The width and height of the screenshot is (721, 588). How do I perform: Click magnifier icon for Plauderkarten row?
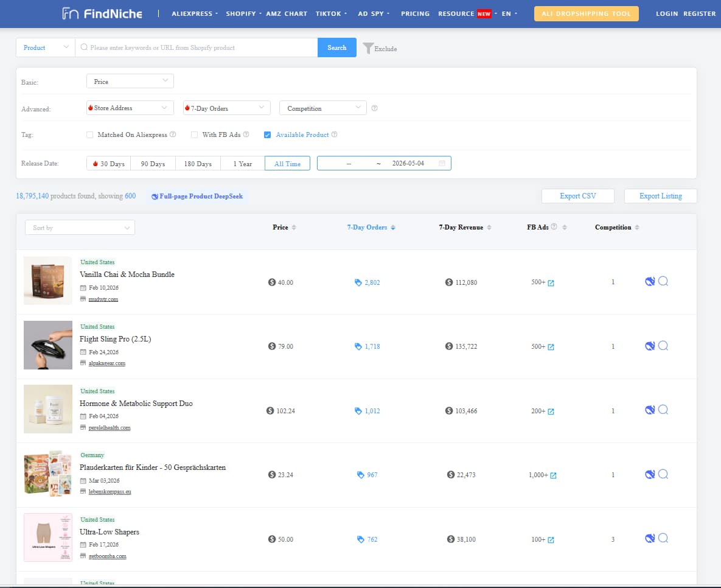pos(663,474)
